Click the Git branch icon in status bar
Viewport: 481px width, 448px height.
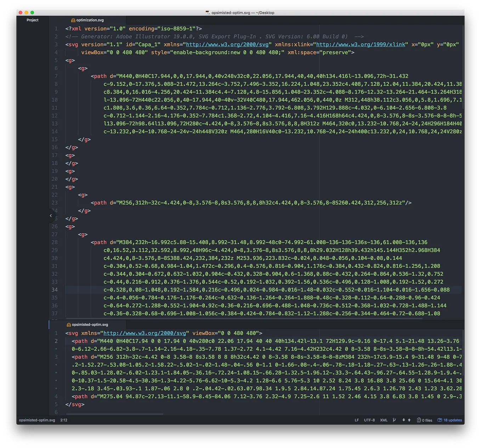(394, 420)
